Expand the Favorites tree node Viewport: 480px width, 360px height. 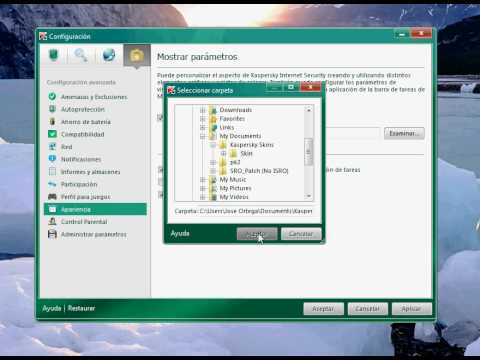pos(202,119)
